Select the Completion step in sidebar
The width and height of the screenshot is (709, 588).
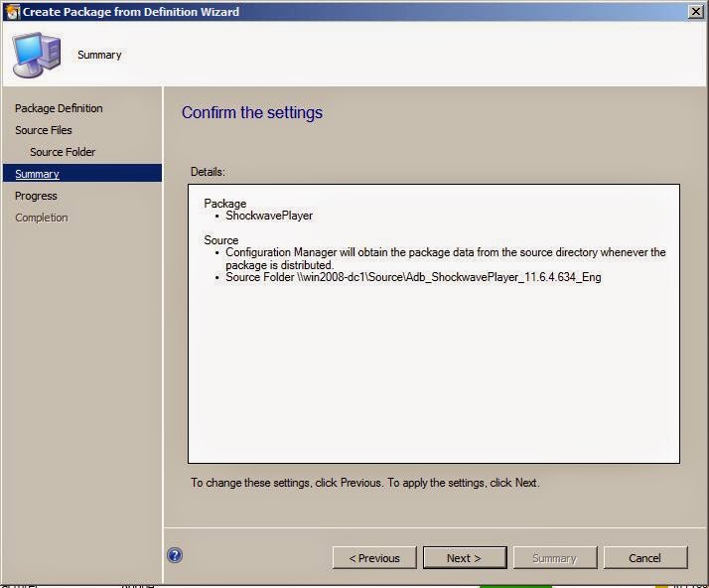click(x=41, y=218)
